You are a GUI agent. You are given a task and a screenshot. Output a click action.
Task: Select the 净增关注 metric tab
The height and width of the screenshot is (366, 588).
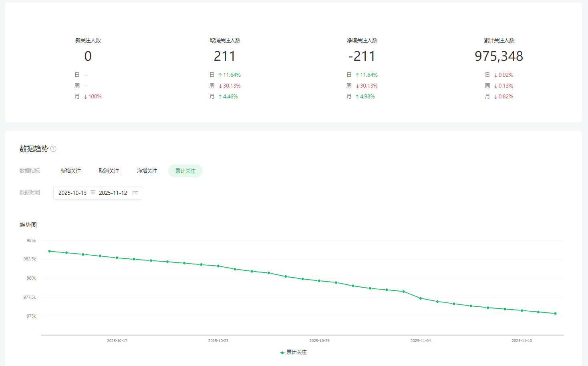pyautogui.click(x=147, y=171)
